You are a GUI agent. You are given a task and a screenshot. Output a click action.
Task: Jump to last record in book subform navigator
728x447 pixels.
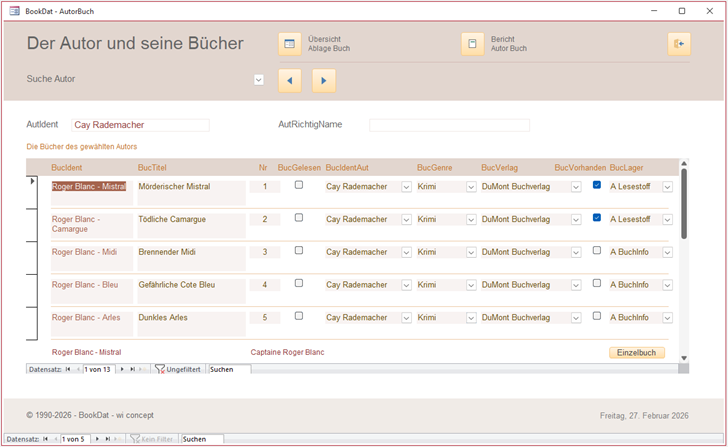133,369
